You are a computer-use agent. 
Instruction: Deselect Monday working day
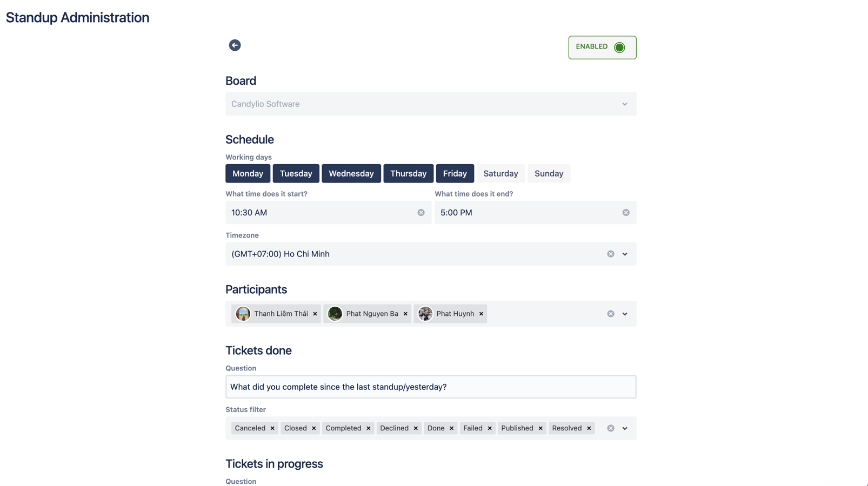coord(248,173)
